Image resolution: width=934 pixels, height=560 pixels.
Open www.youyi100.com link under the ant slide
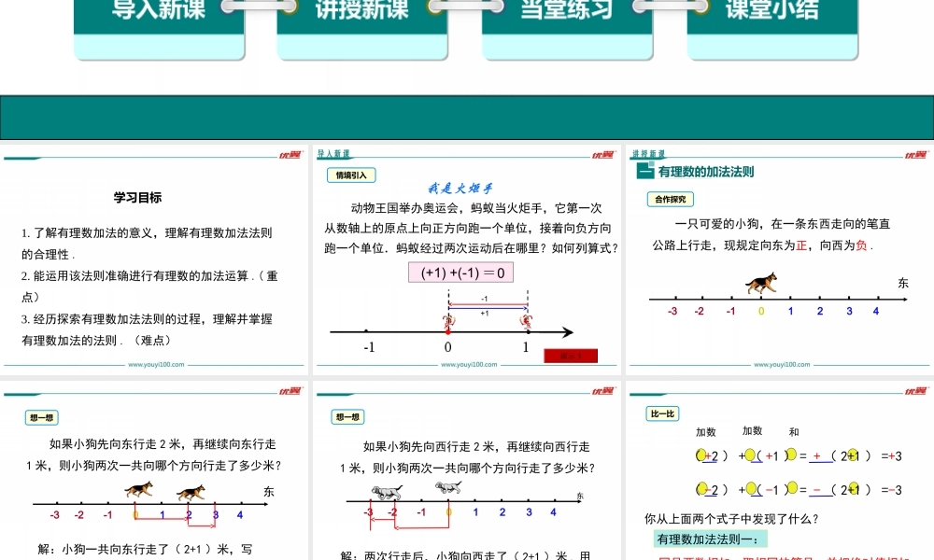click(464, 365)
